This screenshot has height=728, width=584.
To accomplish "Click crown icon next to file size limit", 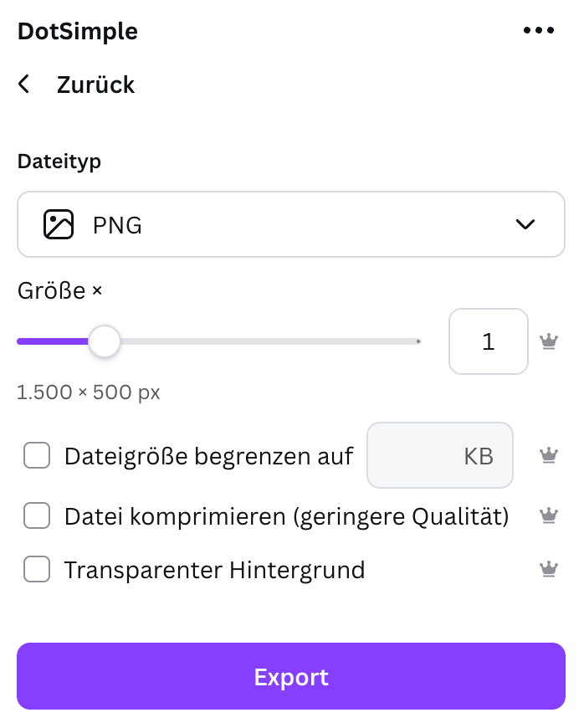I will [x=549, y=455].
